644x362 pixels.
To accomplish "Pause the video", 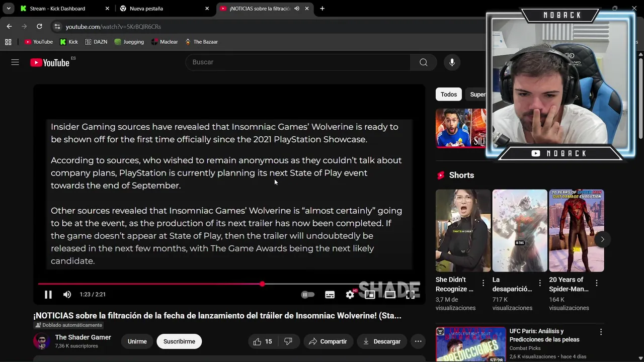I will 48,295.
